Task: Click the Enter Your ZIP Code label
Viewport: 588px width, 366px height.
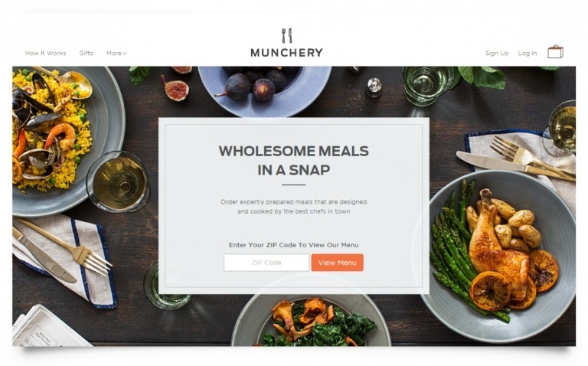Action: coord(294,245)
